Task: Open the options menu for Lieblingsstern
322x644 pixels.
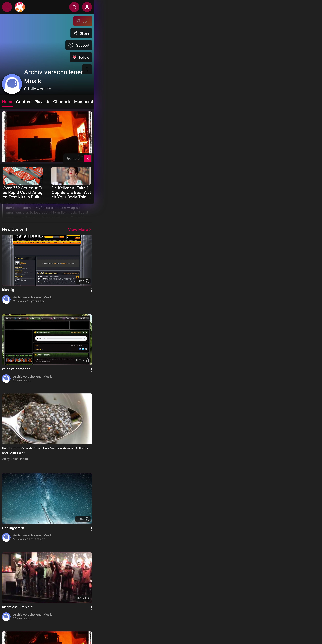Action: point(92,528)
